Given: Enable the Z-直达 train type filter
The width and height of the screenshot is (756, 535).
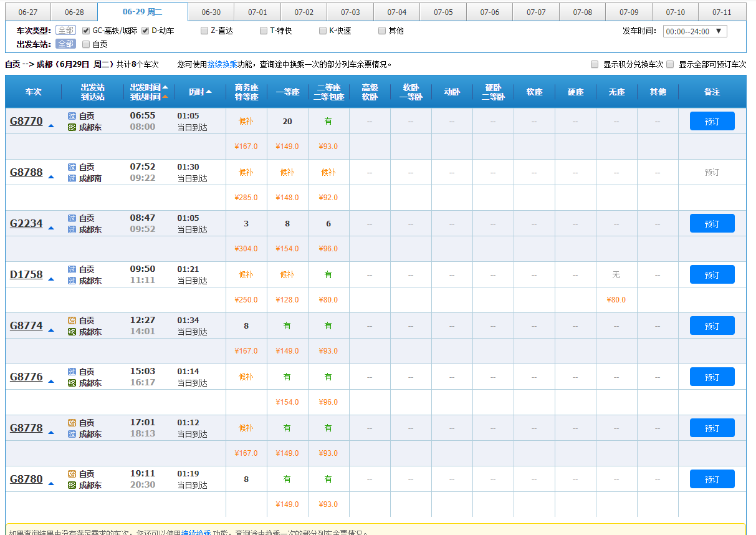Looking at the screenshot, I should 204,31.
